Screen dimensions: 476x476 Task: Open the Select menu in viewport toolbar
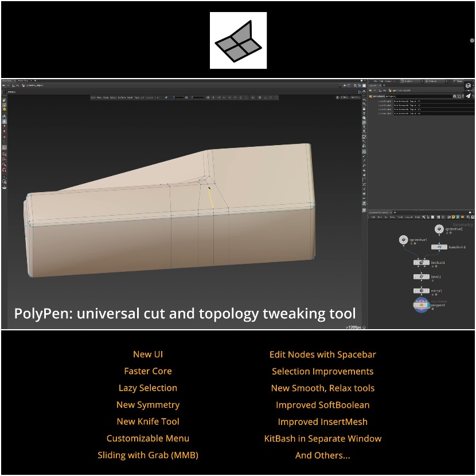coord(113,97)
